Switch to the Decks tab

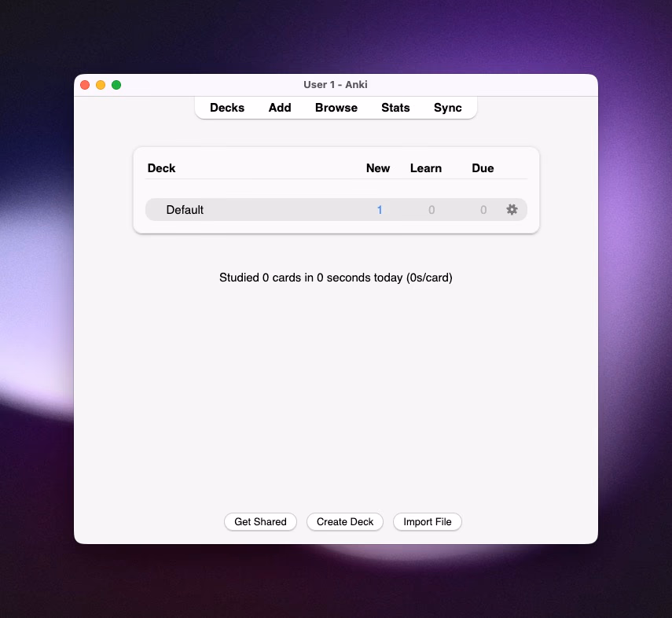227,108
